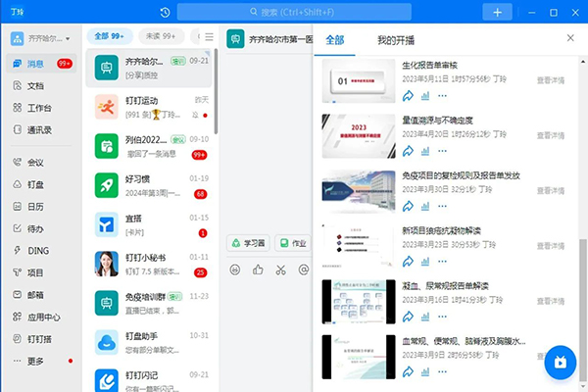Open the 好习惯 conversation
This screenshot has width=588, height=392.
149,186
